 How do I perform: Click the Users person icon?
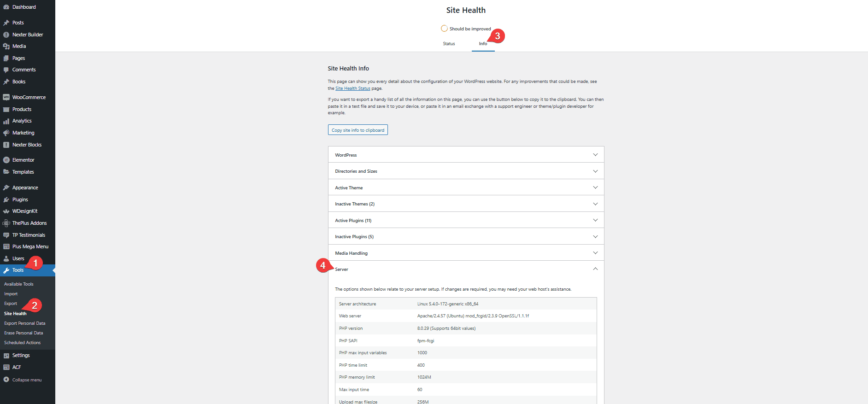6,258
